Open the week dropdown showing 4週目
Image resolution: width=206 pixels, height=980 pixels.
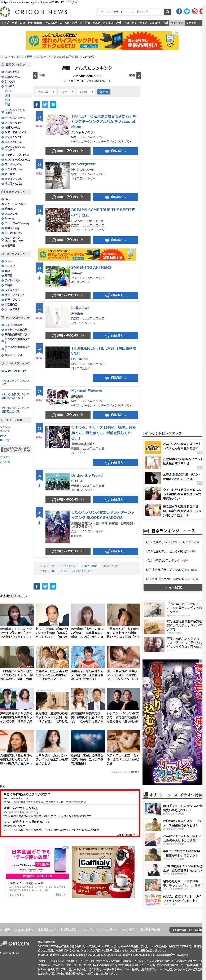[x=86, y=92]
